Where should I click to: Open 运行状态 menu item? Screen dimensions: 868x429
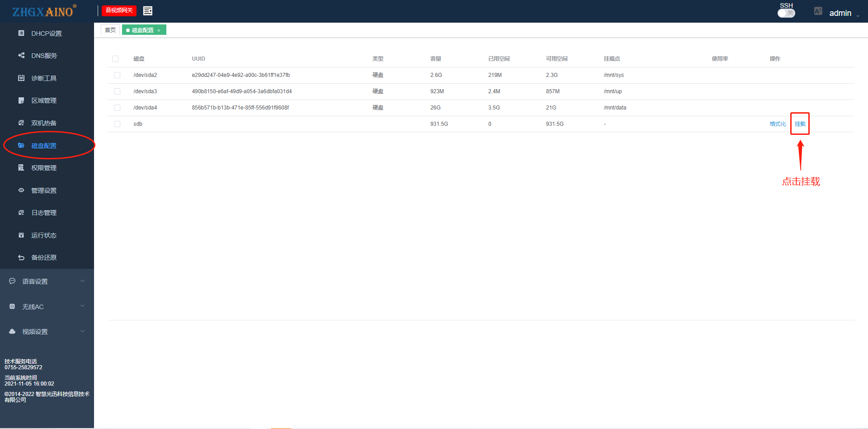pyautogui.click(x=44, y=235)
